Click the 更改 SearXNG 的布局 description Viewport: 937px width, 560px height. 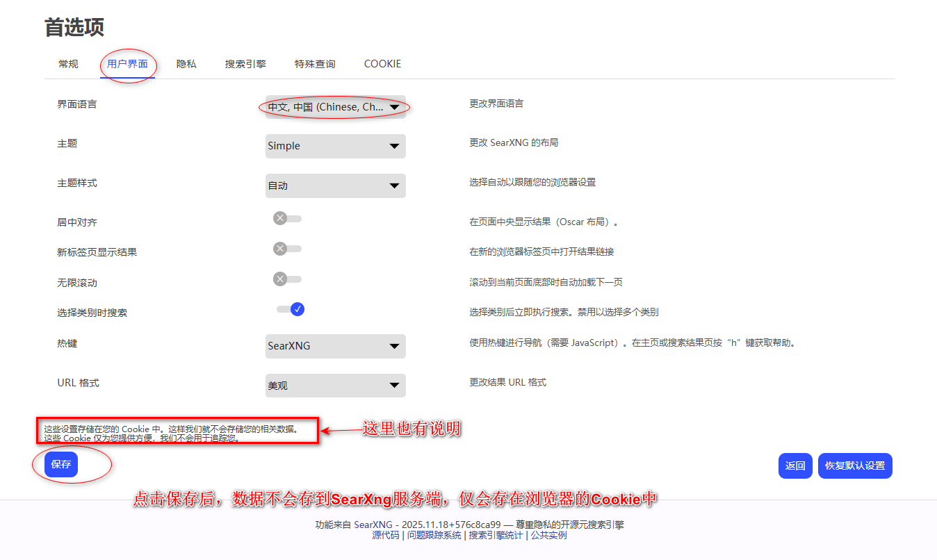[x=514, y=142]
